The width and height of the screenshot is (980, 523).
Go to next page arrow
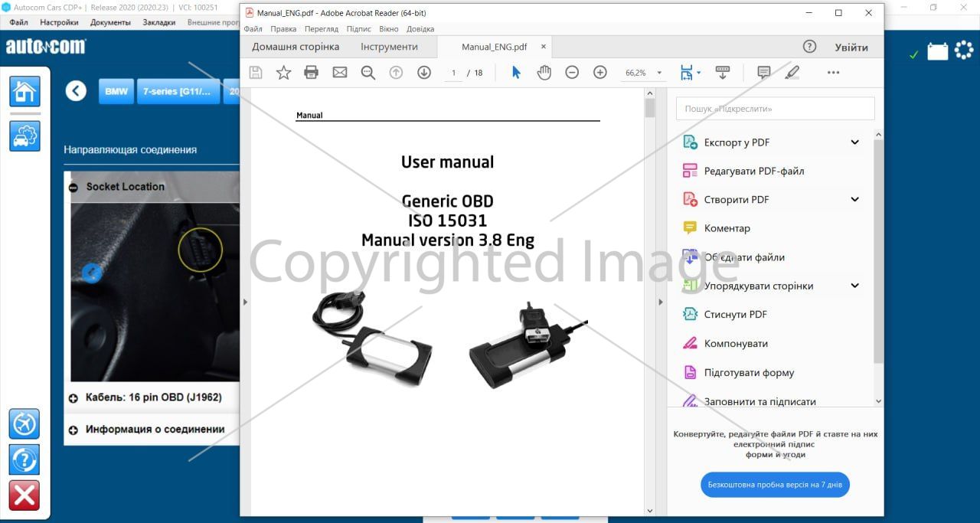tap(424, 72)
